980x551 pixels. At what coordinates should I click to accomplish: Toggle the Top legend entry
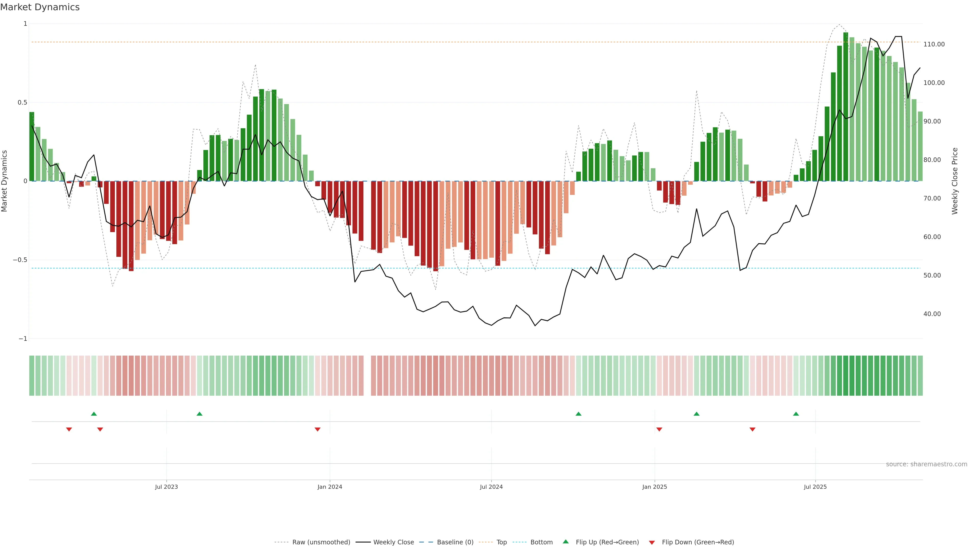(x=501, y=542)
